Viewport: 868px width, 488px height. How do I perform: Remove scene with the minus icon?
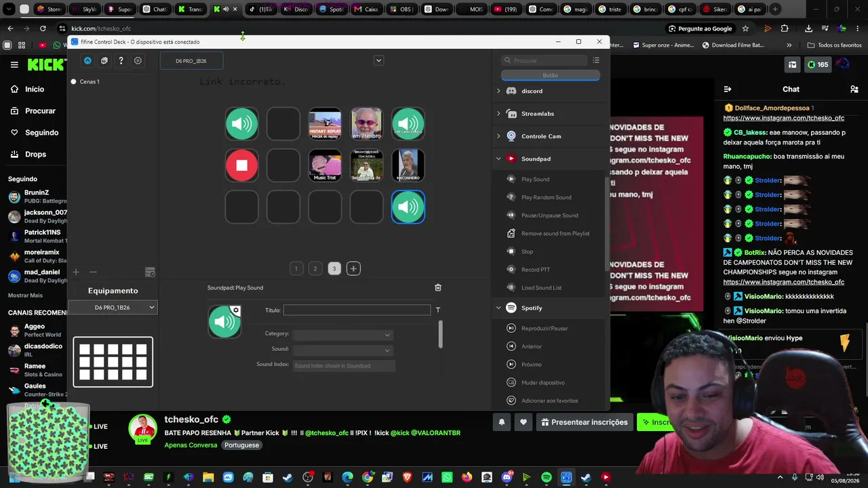coord(93,272)
